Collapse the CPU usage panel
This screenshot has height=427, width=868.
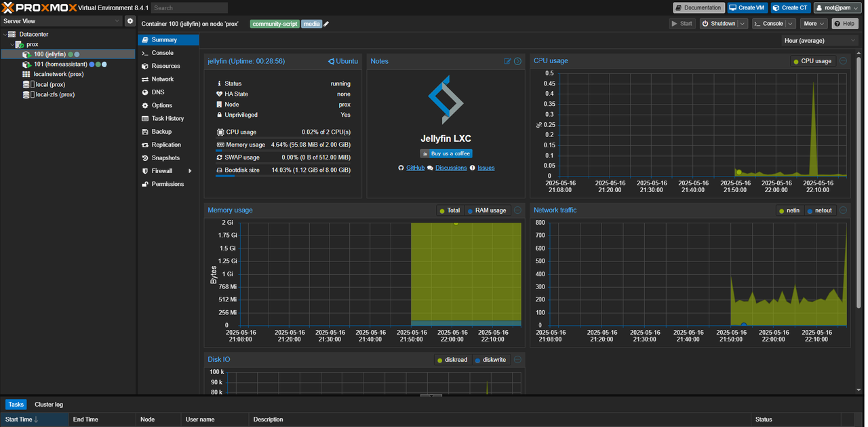tap(843, 60)
